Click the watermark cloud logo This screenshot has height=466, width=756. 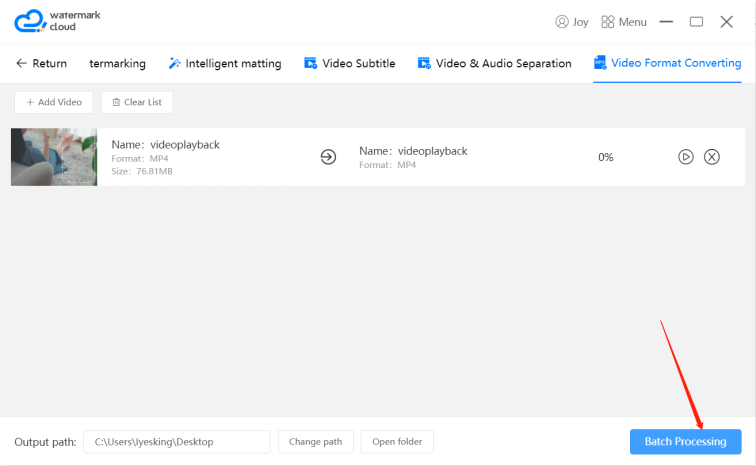coord(57,21)
